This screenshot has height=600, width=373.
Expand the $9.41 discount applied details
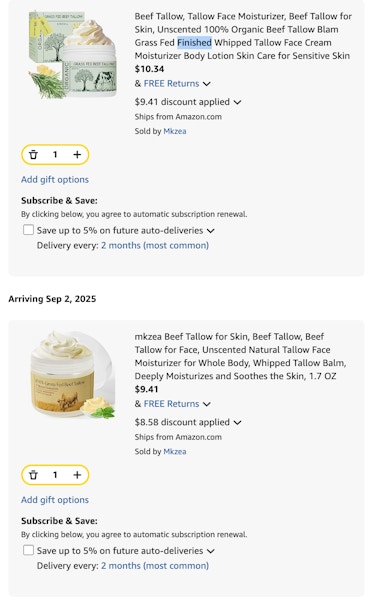[237, 102]
